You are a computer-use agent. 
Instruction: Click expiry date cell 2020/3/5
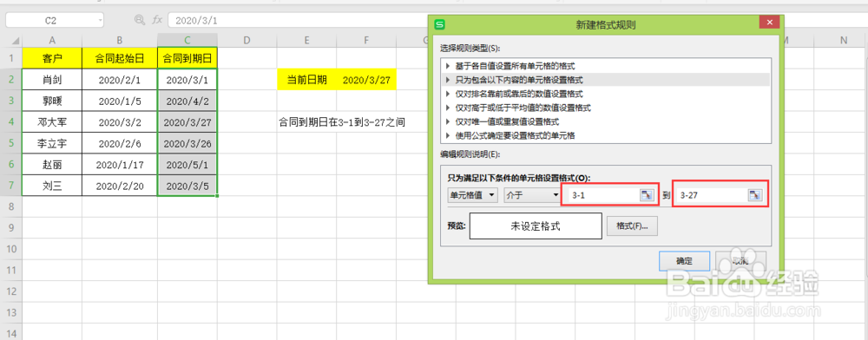[x=187, y=186]
